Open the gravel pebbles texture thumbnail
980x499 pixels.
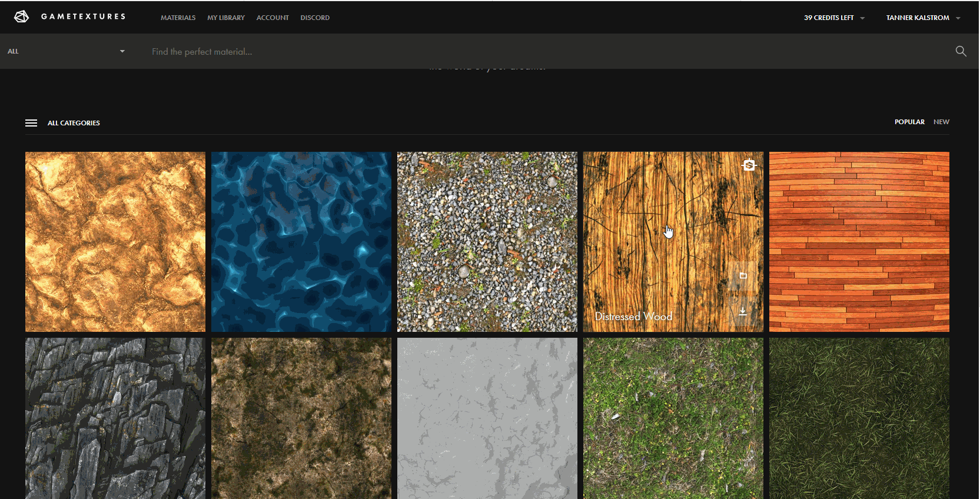coord(487,242)
